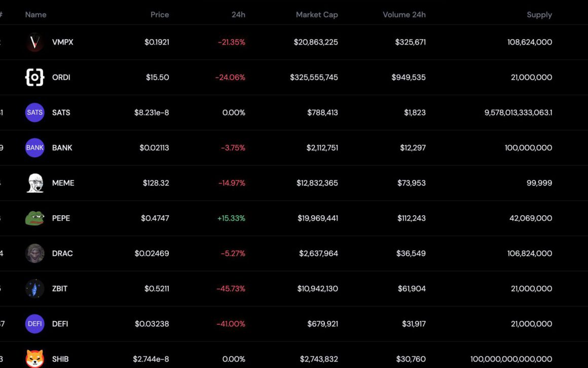Click the DRAC token image icon

[x=34, y=253]
